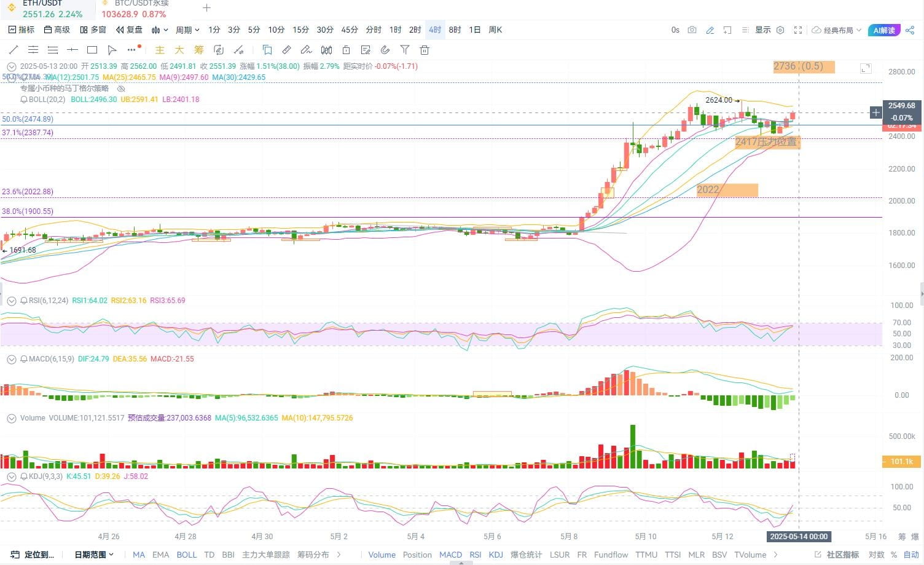Open the 周期 period dropdown

pos(187,30)
